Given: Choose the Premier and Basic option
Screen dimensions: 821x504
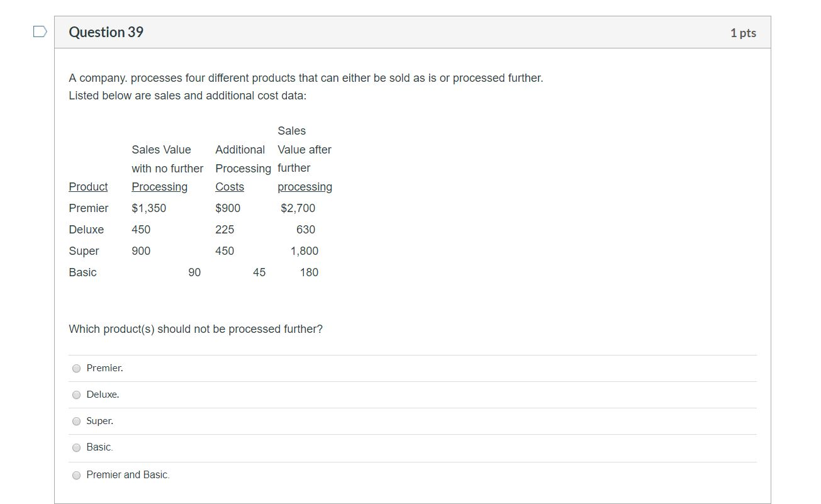Looking at the screenshot, I should (76, 475).
